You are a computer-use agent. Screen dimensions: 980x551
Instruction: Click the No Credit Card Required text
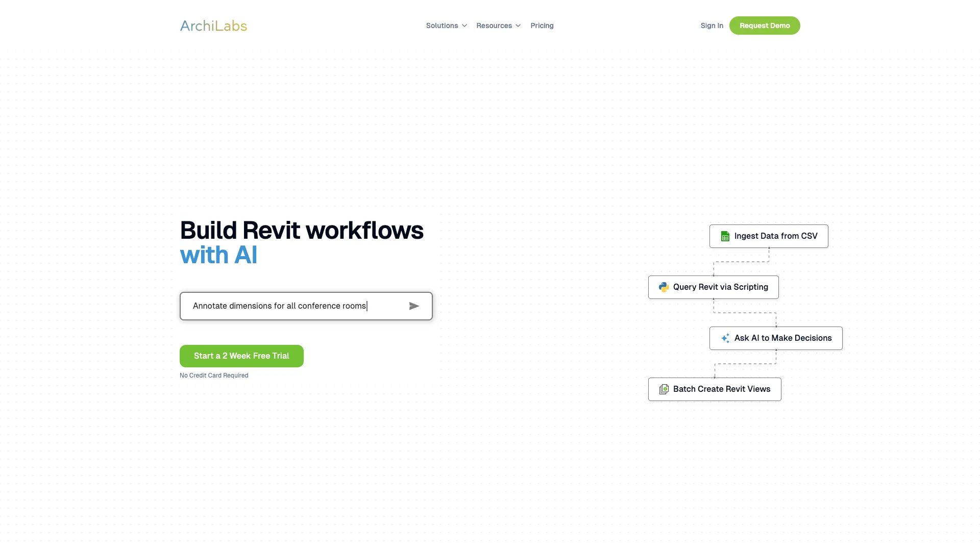pos(214,375)
